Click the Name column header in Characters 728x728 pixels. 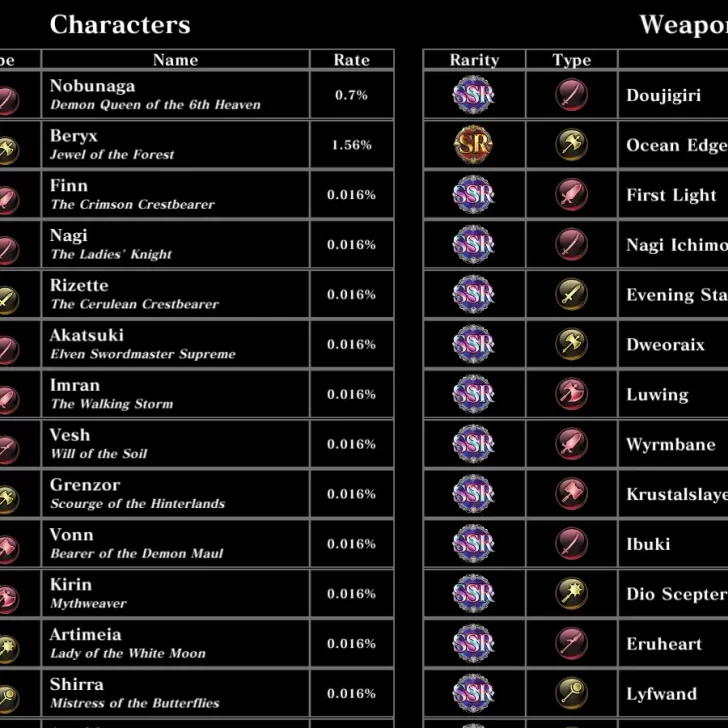point(176,60)
